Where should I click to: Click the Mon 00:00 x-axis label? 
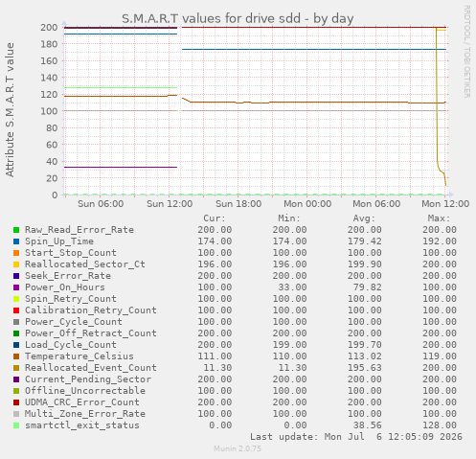tap(307, 204)
